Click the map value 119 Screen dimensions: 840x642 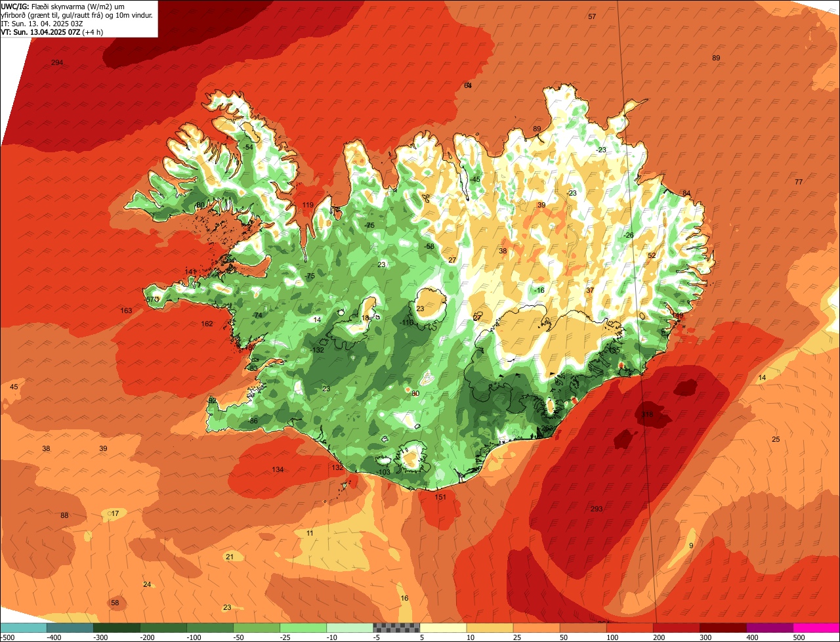click(x=308, y=205)
